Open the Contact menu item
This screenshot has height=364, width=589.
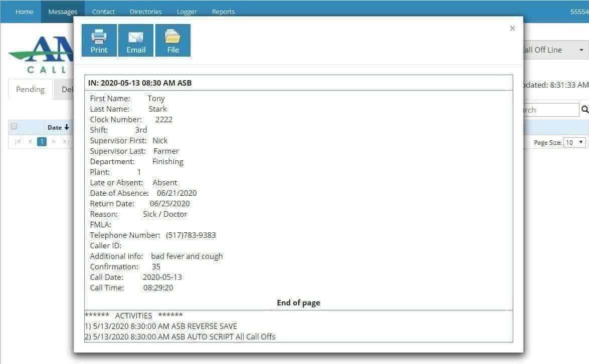pos(103,12)
